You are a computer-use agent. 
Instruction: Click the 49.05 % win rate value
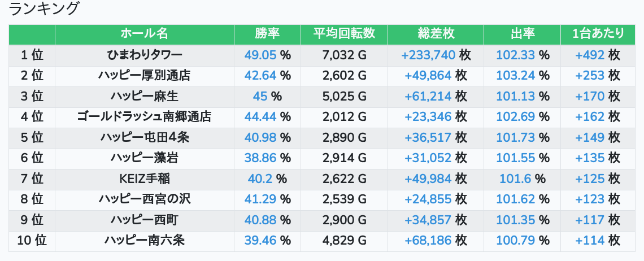(x=267, y=55)
